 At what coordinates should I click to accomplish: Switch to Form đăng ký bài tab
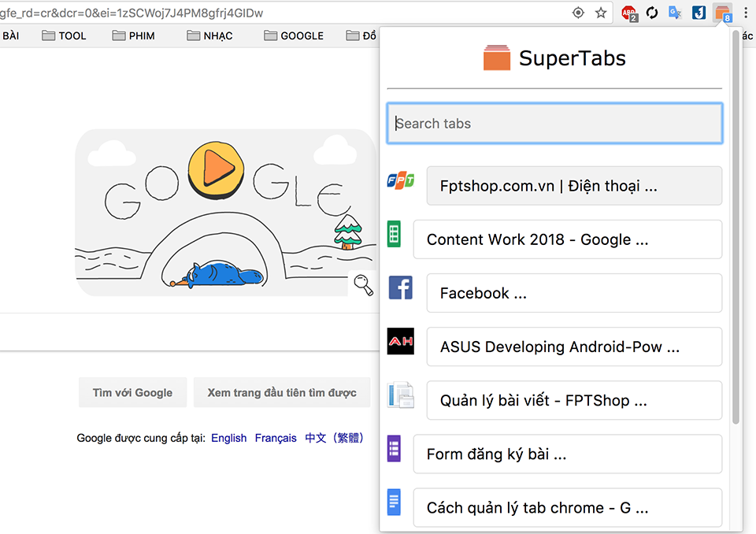click(x=568, y=454)
